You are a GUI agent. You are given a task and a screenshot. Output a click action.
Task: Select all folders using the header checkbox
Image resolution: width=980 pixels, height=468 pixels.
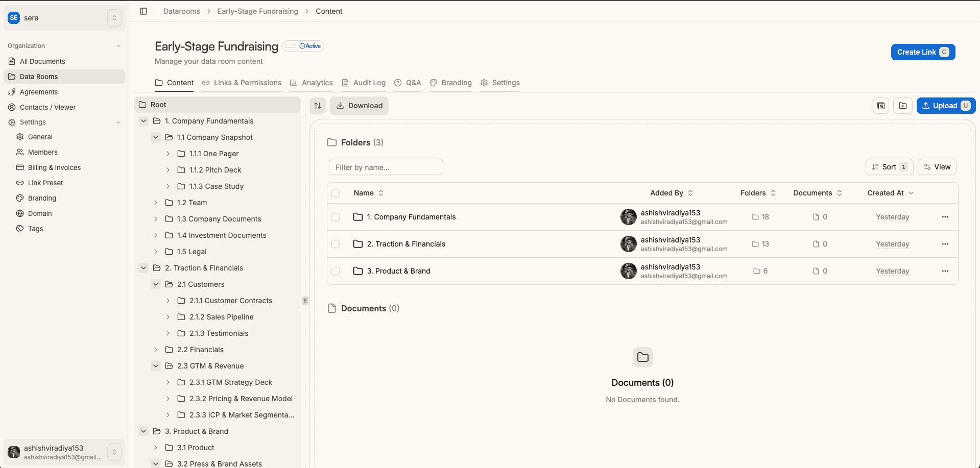coord(336,193)
